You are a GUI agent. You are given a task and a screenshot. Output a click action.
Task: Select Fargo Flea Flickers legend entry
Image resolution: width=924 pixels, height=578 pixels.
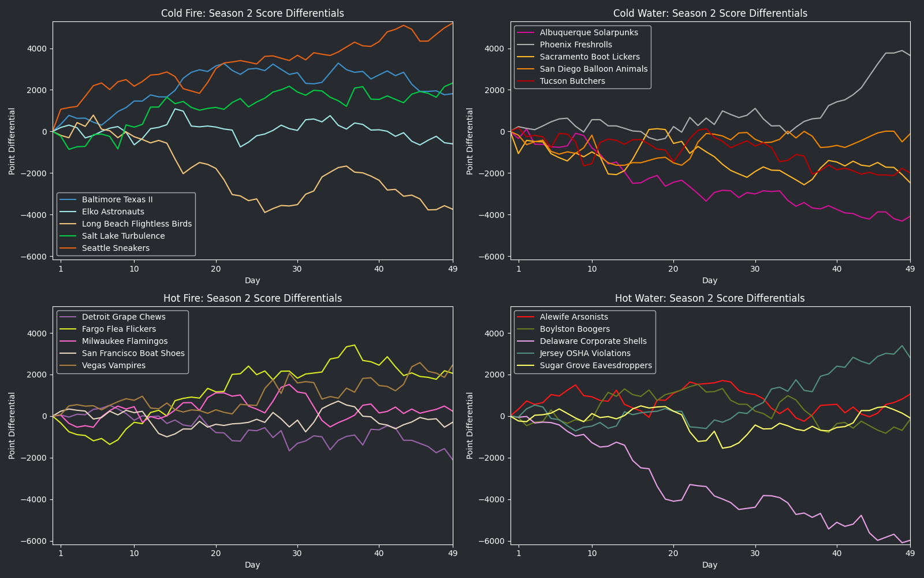click(119, 329)
